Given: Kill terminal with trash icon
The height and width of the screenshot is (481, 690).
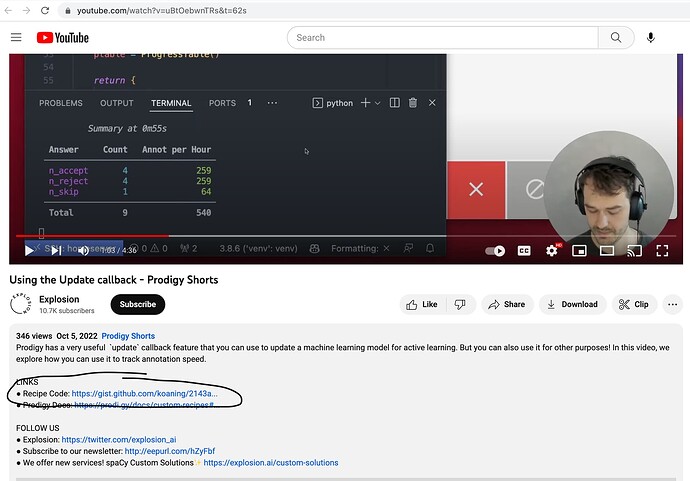Looking at the screenshot, I should coord(413,103).
